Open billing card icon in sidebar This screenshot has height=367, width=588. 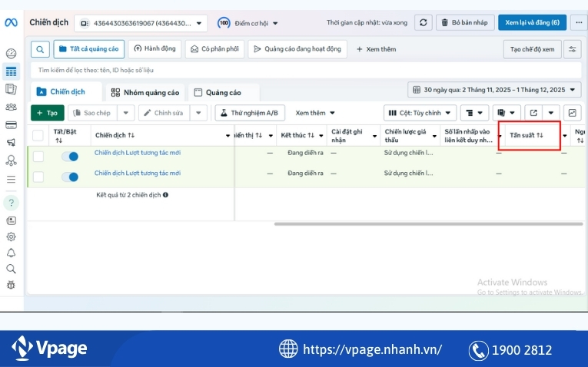pyautogui.click(x=11, y=124)
